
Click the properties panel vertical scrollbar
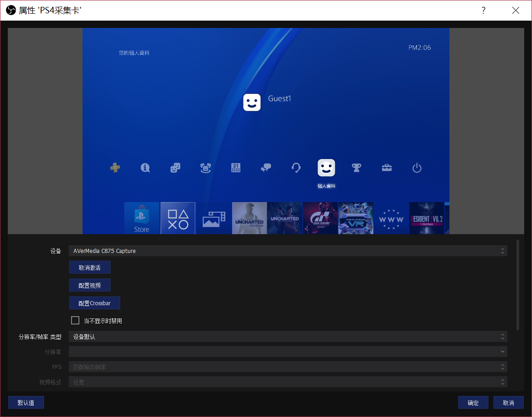(x=518, y=285)
